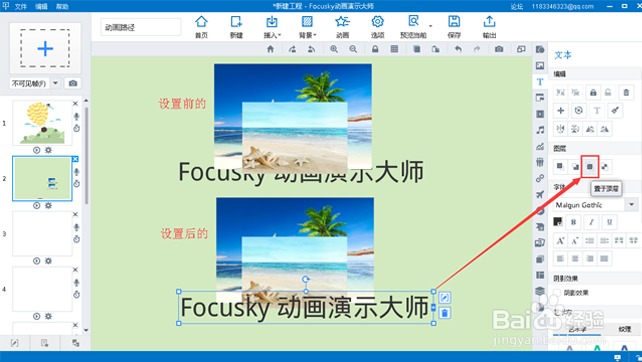The image size is (642, 362).
Task: Open the 背景 background dropdown
Action: point(307,27)
